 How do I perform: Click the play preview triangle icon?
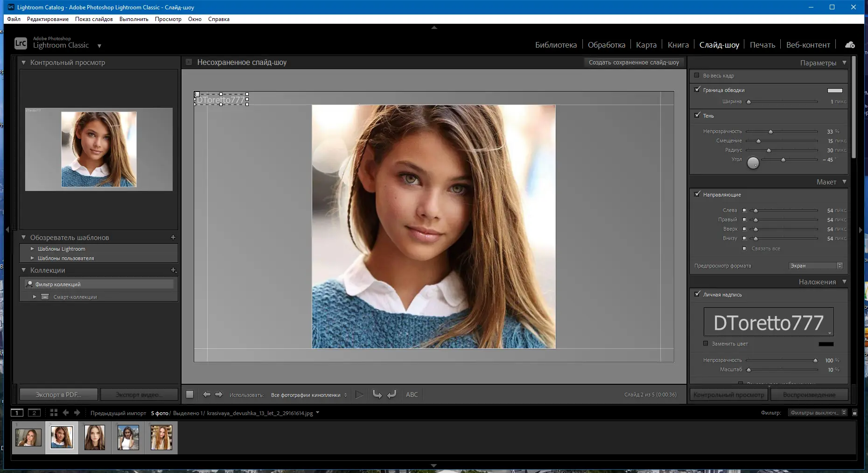coord(359,395)
